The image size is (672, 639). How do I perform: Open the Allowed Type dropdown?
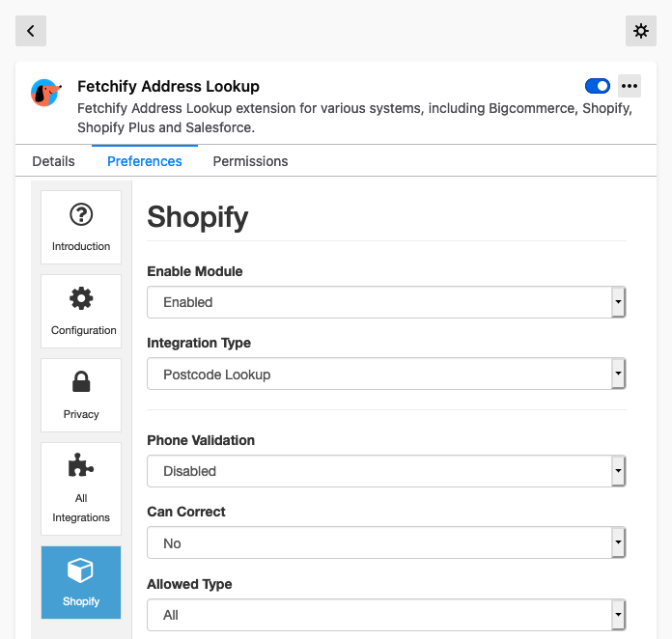pyautogui.click(x=386, y=615)
